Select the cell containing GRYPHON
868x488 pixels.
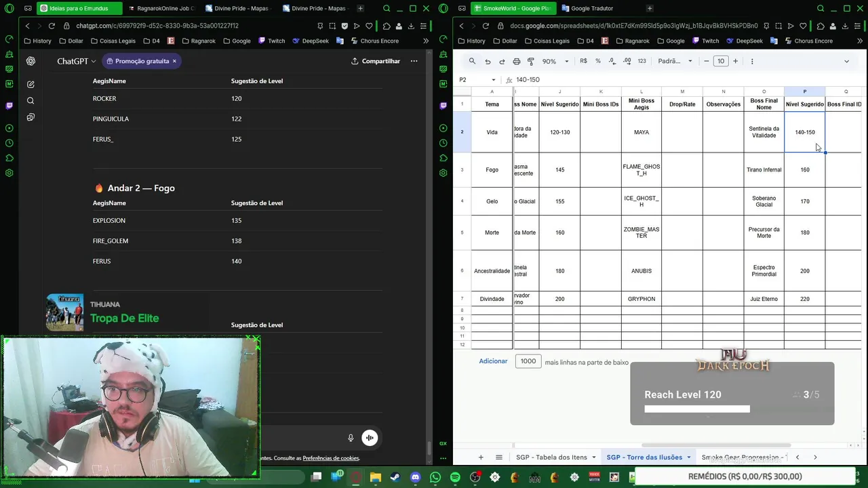tap(642, 299)
